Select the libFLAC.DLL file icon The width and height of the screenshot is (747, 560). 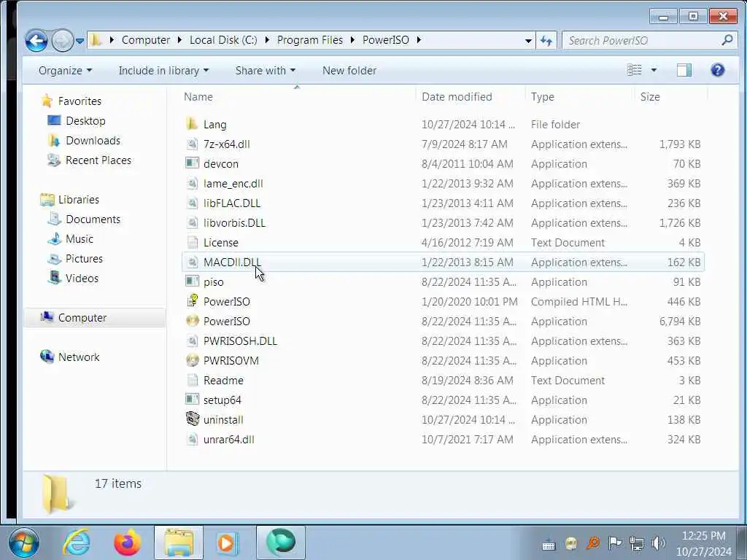(x=192, y=203)
